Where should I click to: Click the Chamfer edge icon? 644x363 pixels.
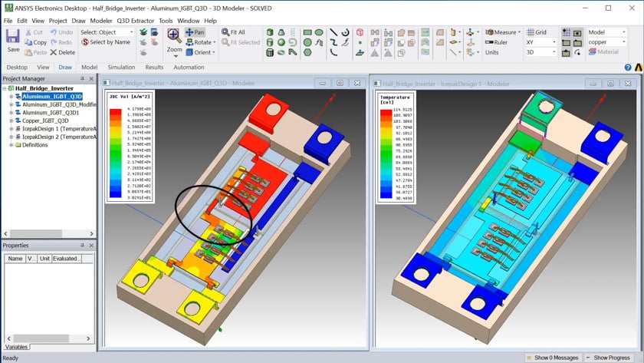(x=440, y=42)
